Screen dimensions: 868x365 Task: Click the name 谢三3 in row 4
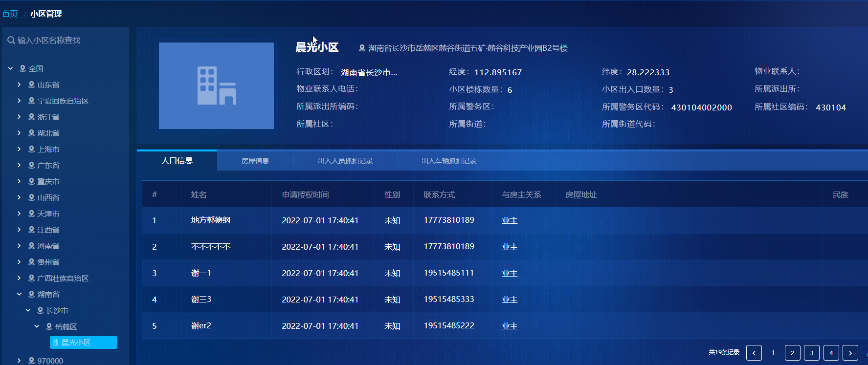tap(201, 300)
